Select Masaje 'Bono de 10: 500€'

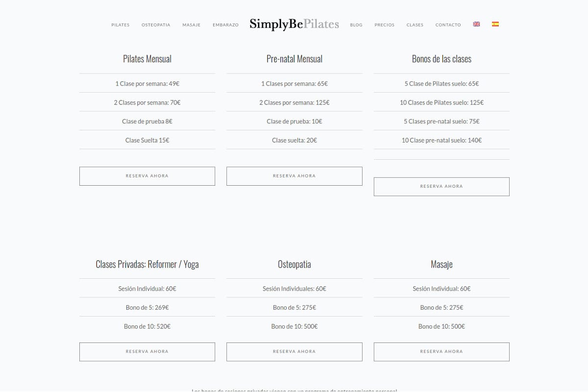point(441,326)
